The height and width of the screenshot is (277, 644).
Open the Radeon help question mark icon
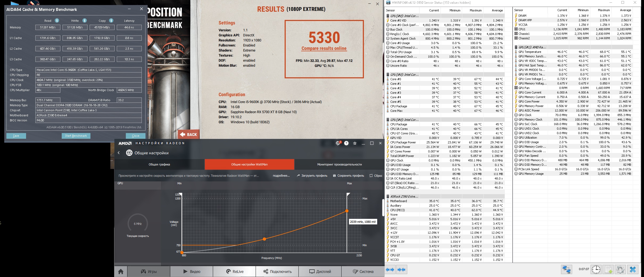[x=346, y=143]
